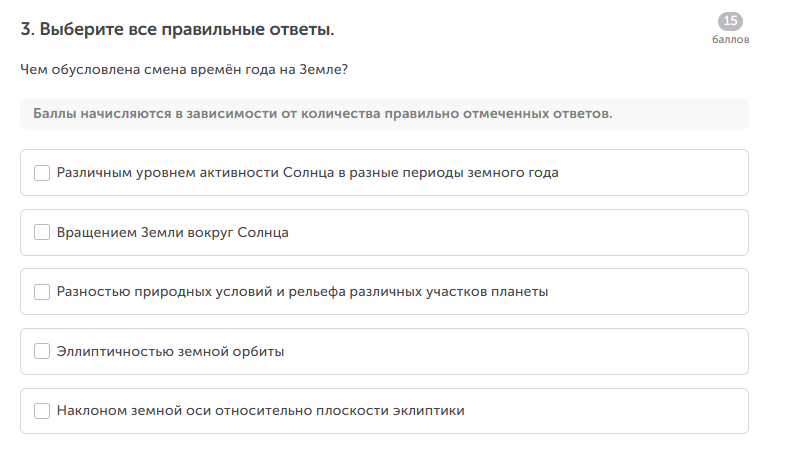Viewport: 785px width, 454px height.
Task: Click the question 'Чем обусловлена смена времён года'
Action: pos(183,70)
